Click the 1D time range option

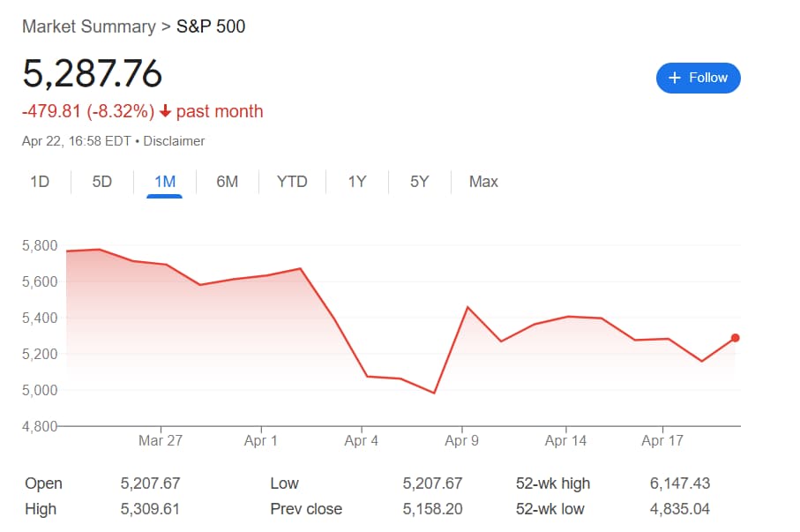point(40,182)
